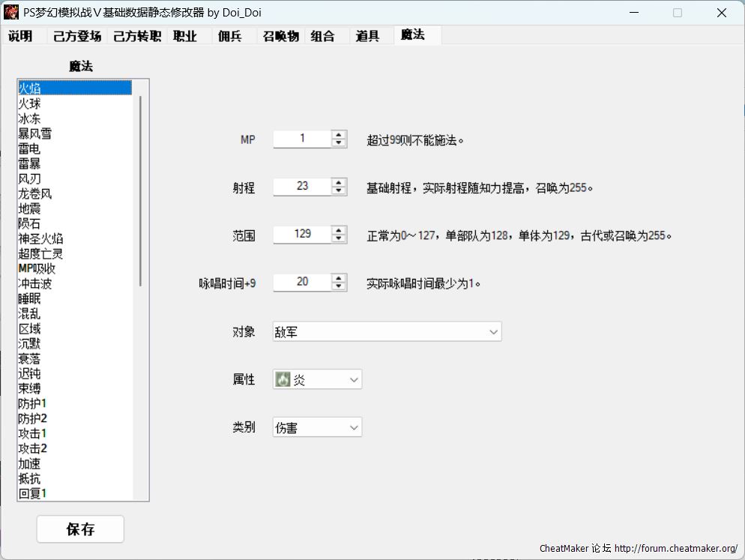Decrease 咏唱时间 value with down arrow

click(340, 286)
